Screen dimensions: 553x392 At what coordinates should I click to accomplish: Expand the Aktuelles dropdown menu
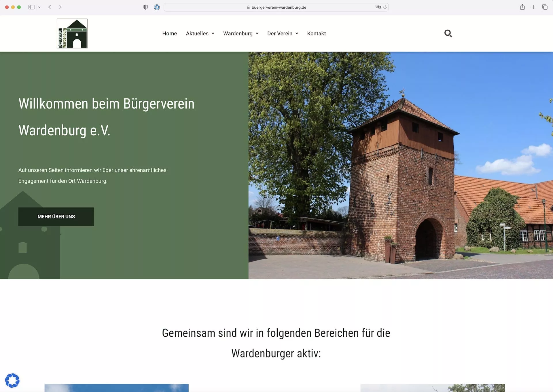point(200,33)
